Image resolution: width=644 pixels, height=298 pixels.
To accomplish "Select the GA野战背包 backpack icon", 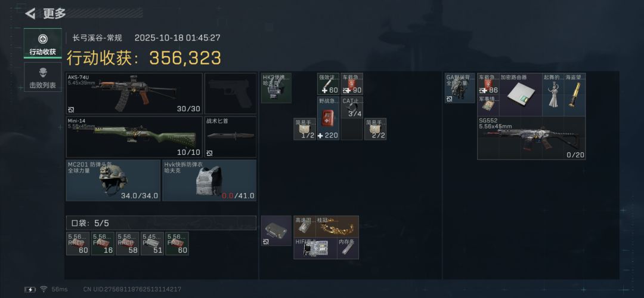I will [x=460, y=88].
